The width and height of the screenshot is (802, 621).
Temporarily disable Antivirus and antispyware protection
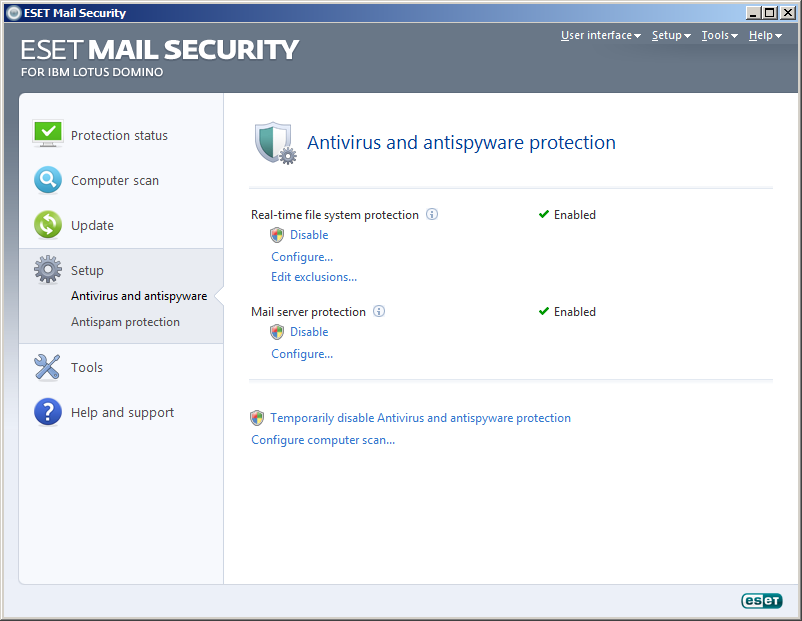420,418
